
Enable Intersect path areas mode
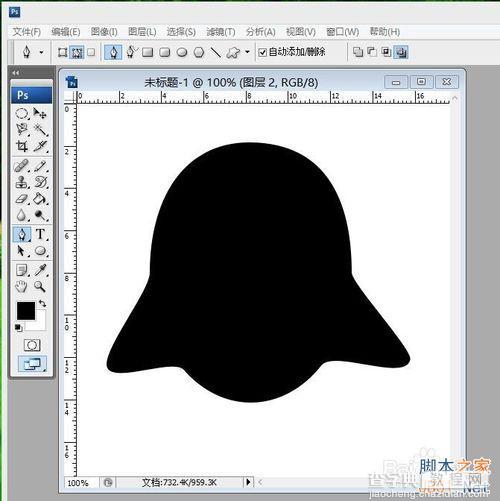pyautogui.click(x=386, y=52)
